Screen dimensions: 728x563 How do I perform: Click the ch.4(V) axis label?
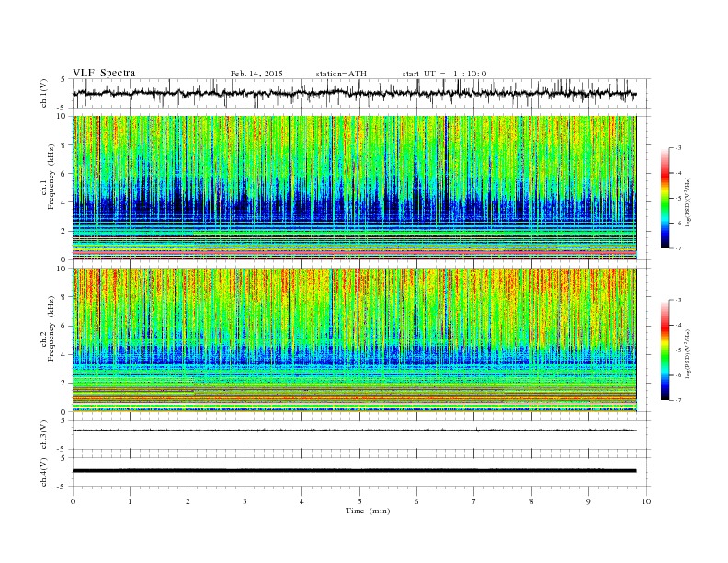pyautogui.click(x=44, y=472)
